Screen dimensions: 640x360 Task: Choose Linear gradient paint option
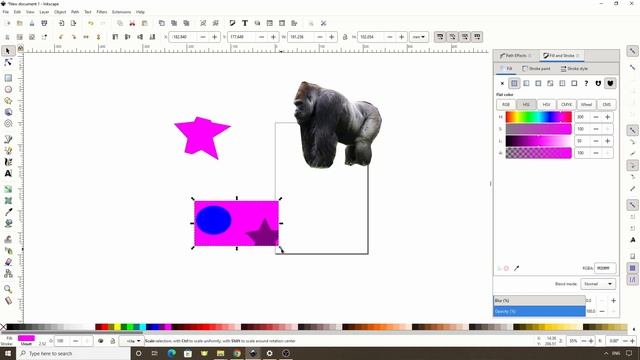(526, 83)
